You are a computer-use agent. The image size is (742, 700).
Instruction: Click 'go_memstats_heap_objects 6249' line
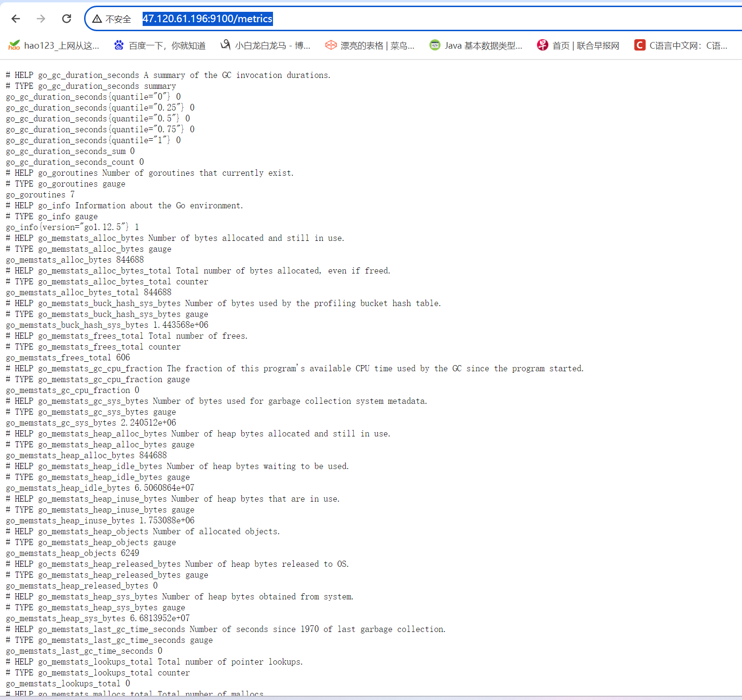(x=72, y=553)
